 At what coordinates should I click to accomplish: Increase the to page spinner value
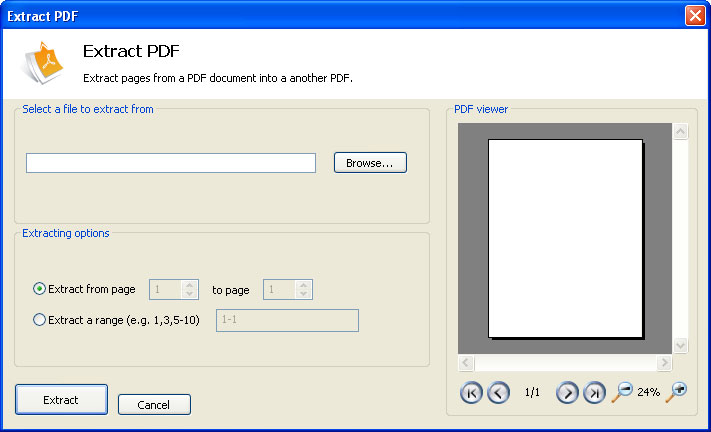[303, 285]
